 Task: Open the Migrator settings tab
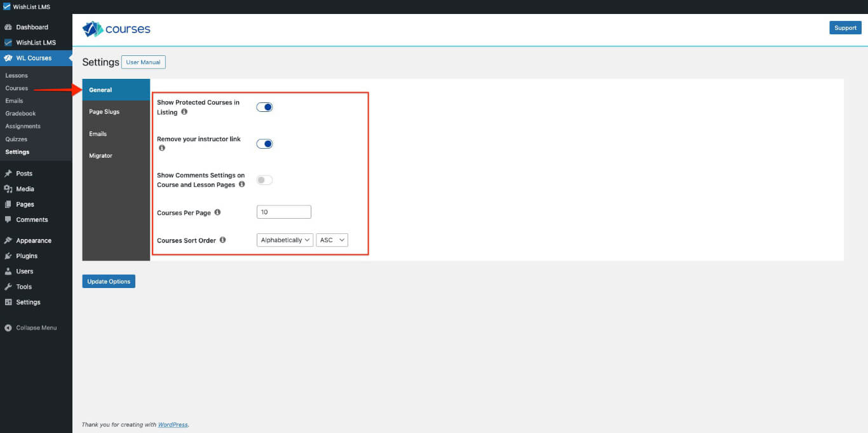100,155
